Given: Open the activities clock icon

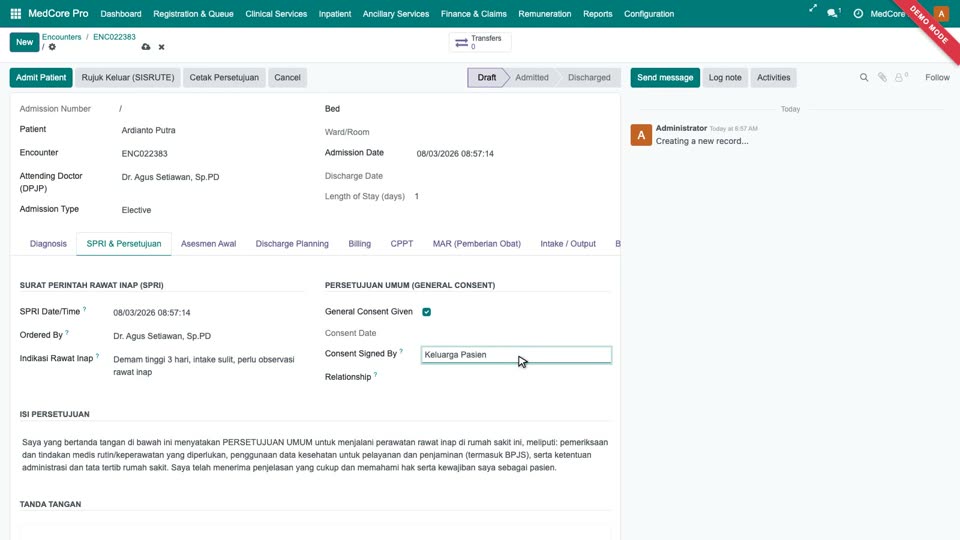Looking at the screenshot, I should (x=858, y=13).
